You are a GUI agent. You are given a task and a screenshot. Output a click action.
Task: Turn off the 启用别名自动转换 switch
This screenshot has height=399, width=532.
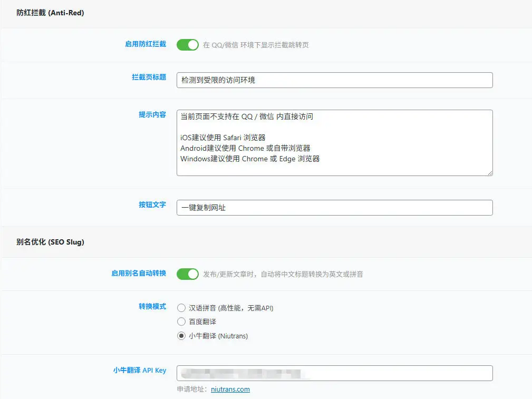[187, 274]
